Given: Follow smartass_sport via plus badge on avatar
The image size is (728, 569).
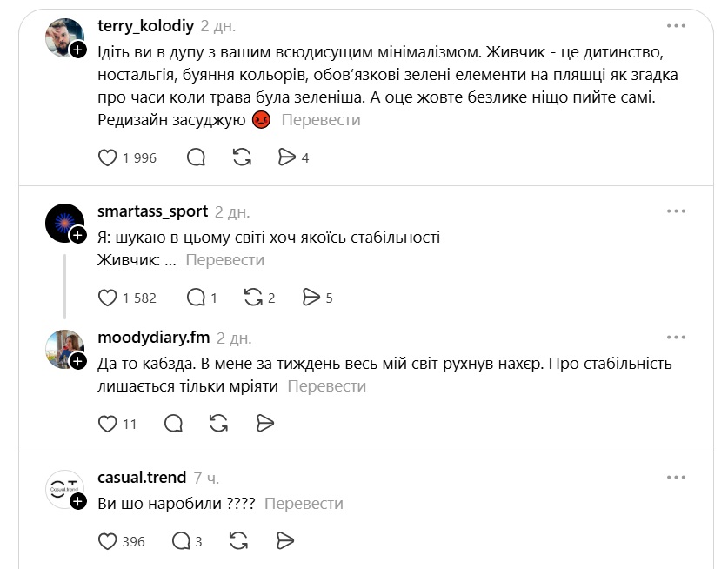Looking at the screenshot, I should (x=78, y=235).
